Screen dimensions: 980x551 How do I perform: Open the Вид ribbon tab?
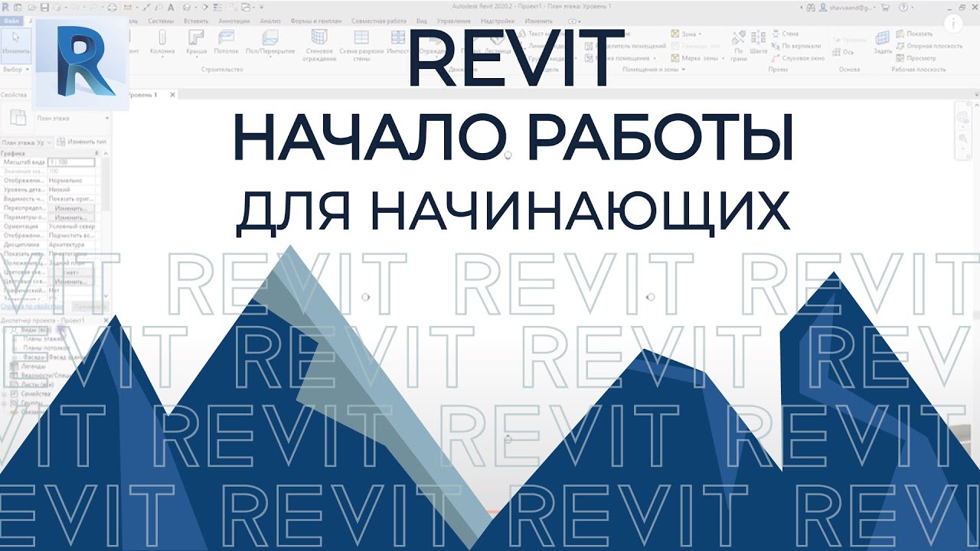422,21
